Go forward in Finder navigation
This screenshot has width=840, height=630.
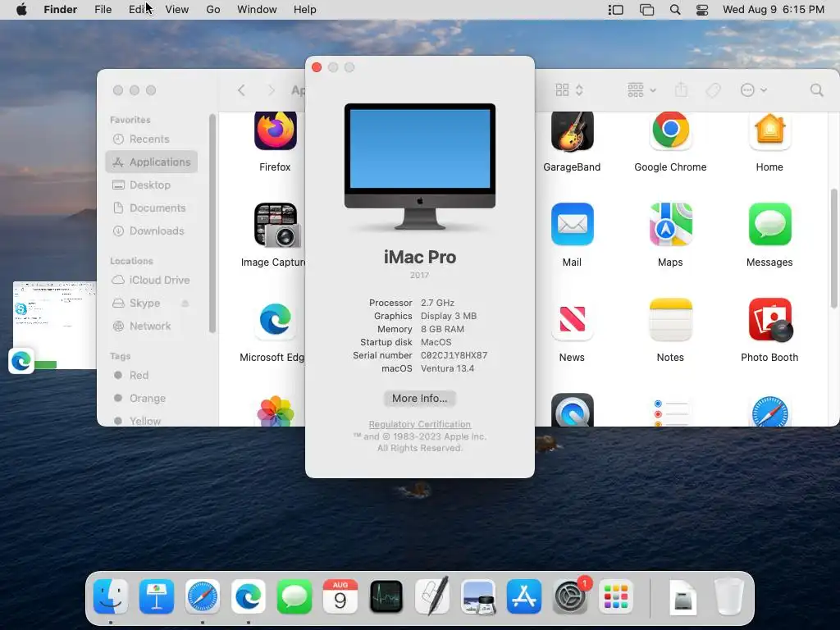[x=272, y=90]
